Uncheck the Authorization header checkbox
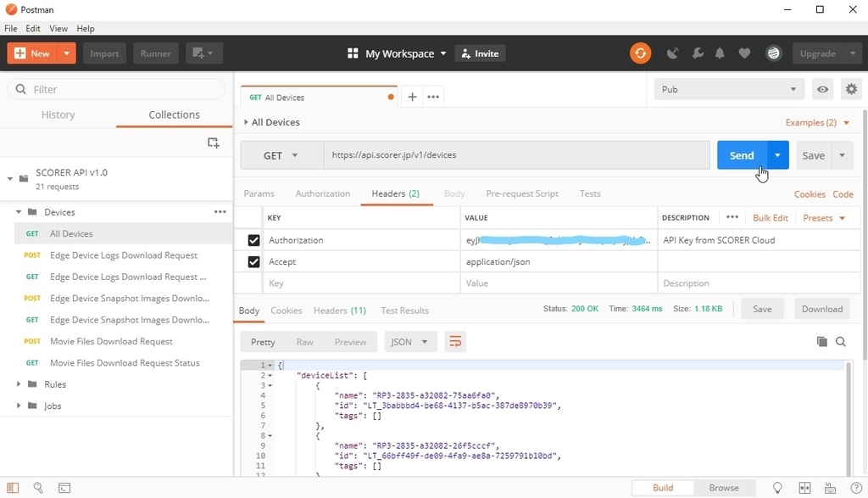 click(253, 240)
